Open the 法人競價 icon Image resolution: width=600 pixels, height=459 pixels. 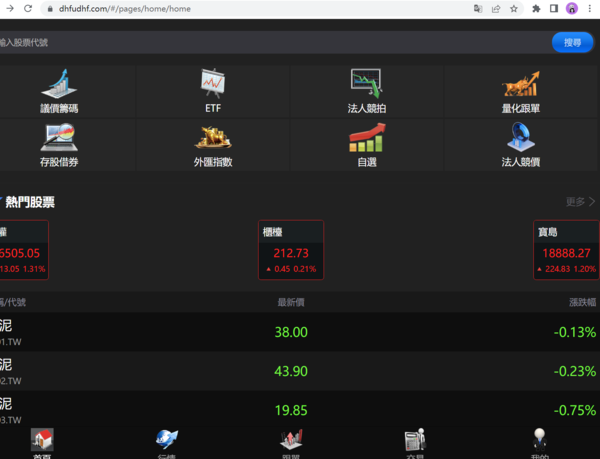tap(520, 137)
